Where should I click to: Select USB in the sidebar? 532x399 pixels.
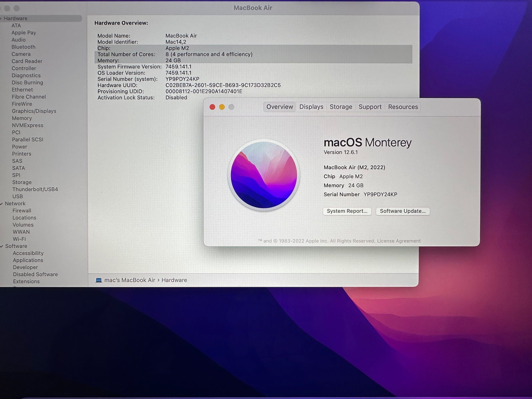tap(18, 197)
